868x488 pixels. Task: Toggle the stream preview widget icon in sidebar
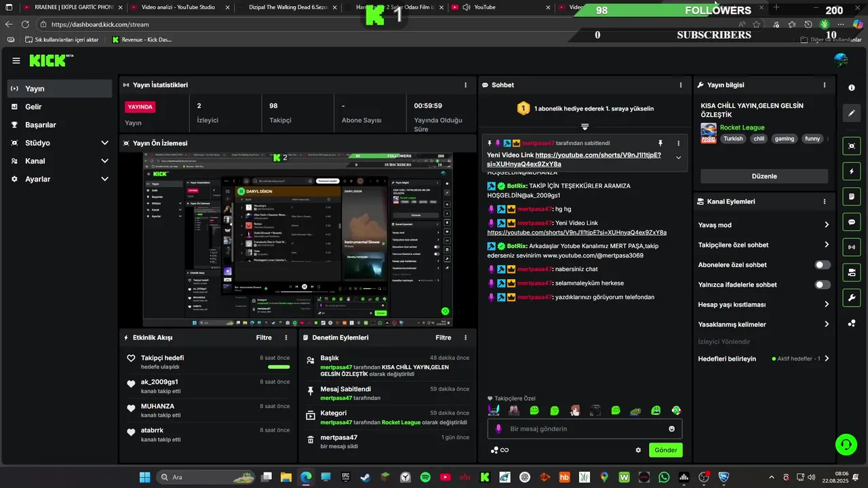(x=851, y=146)
